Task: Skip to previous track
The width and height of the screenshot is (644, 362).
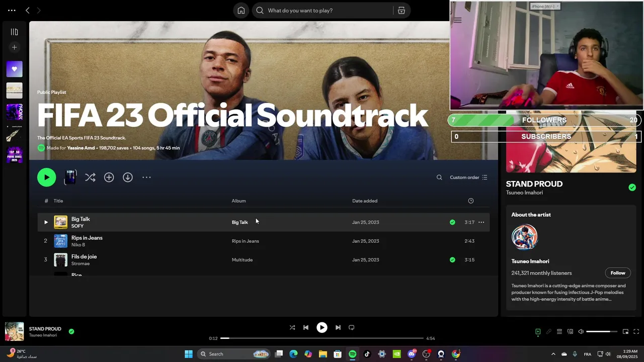Action: tap(306, 327)
